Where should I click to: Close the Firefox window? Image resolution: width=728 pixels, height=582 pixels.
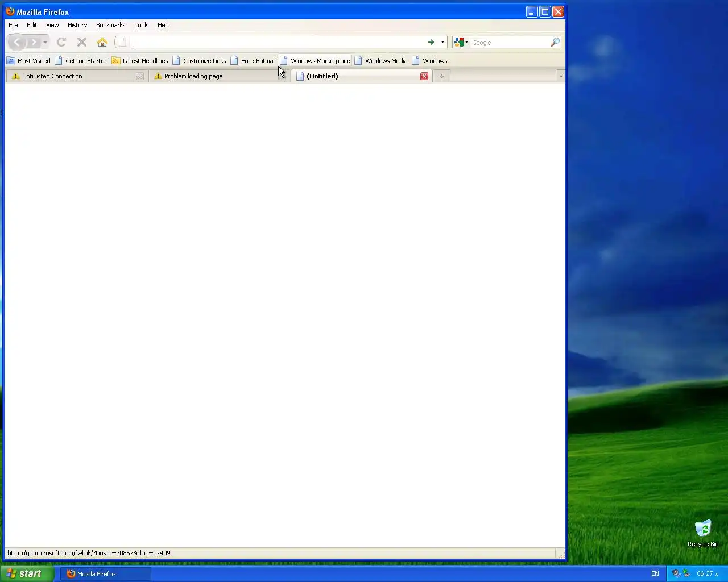click(x=558, y=11)
